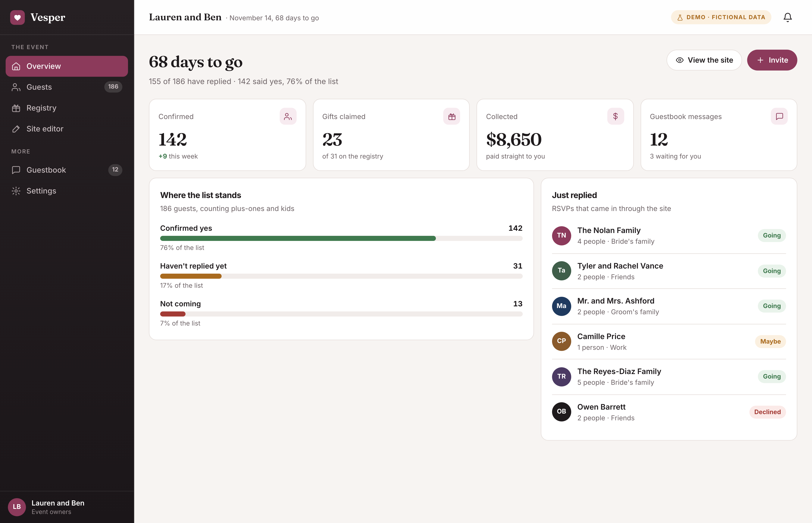Screen dimensions: 812x523
Task: Click the Not coming progress bar
Action: pos(341,314)
